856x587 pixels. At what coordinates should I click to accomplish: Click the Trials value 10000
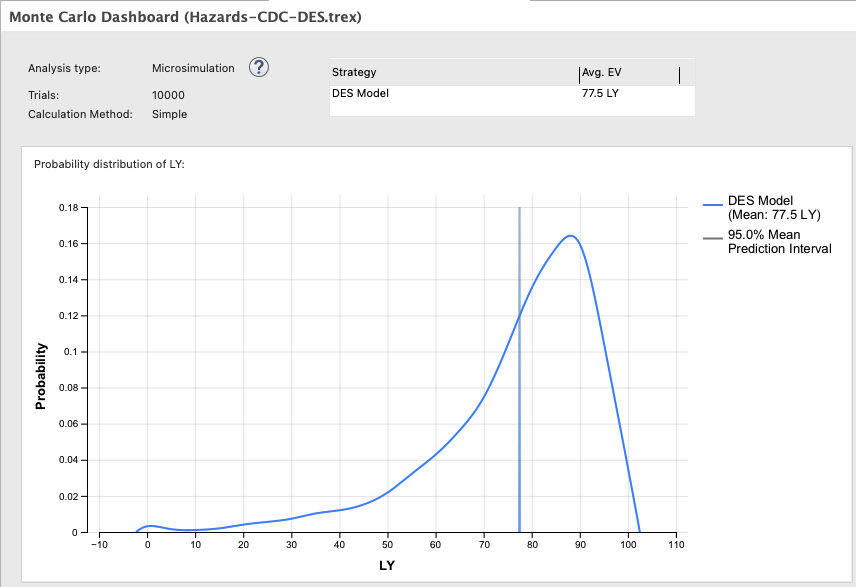[x=168, y=95]
